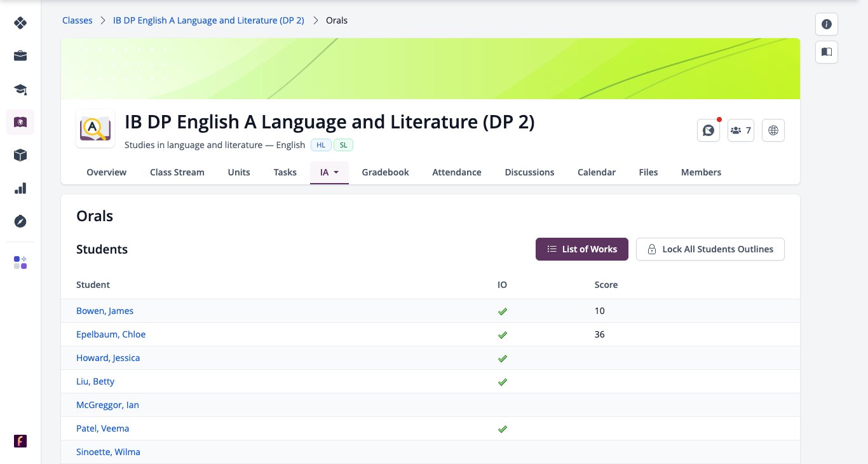Open IB DP English A breadcrumb link
The image size is (868, 464).
click(208, 20)
